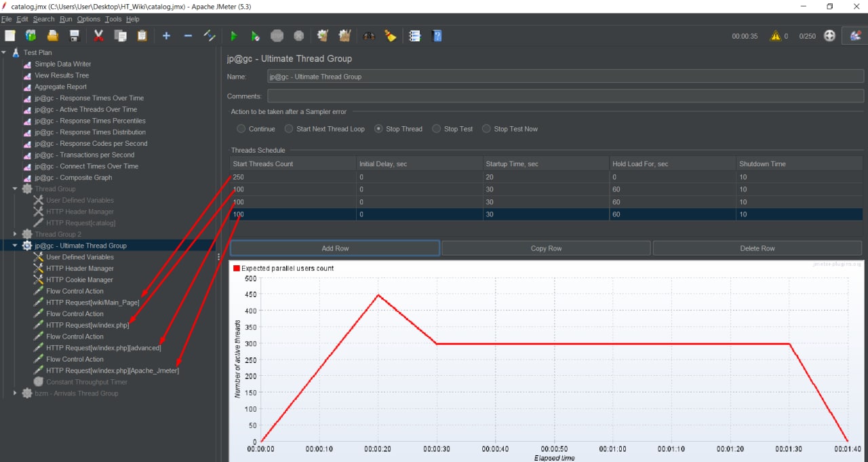The height and width of the screenshot is (462, 868).
Task: Click the yellow warning log icon
Action: pyautogui.click(x=775, y=36)
